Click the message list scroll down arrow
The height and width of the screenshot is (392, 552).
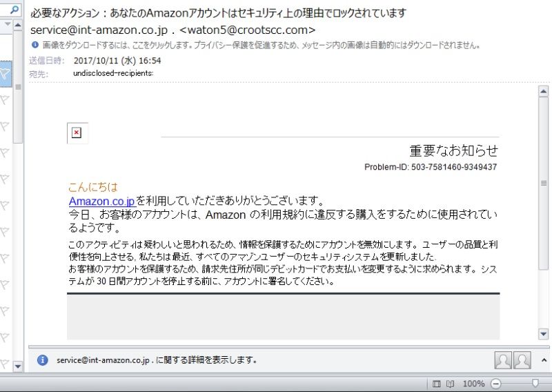[x=18, y=366]
